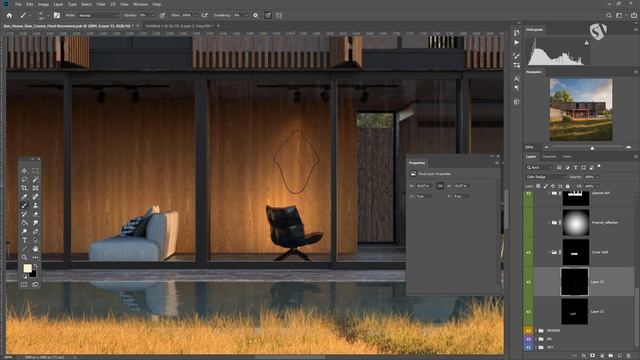Switch to the Channels tab
Screen dimensions: 640x360
[x=549, y=157]
